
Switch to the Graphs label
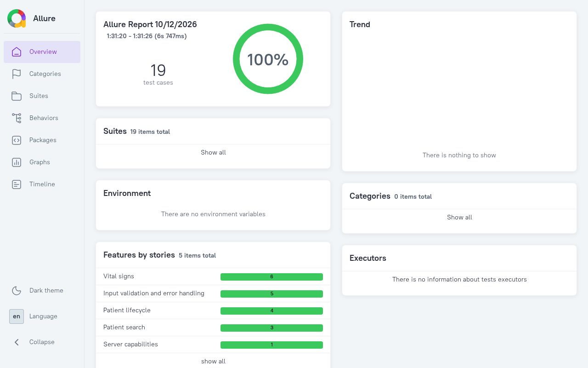[x=40, y=162]
